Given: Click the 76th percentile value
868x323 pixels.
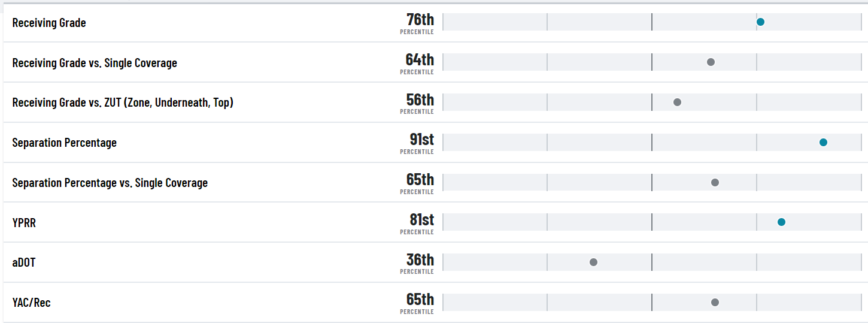Looking at the screenshot, I should tap(420, 20).
